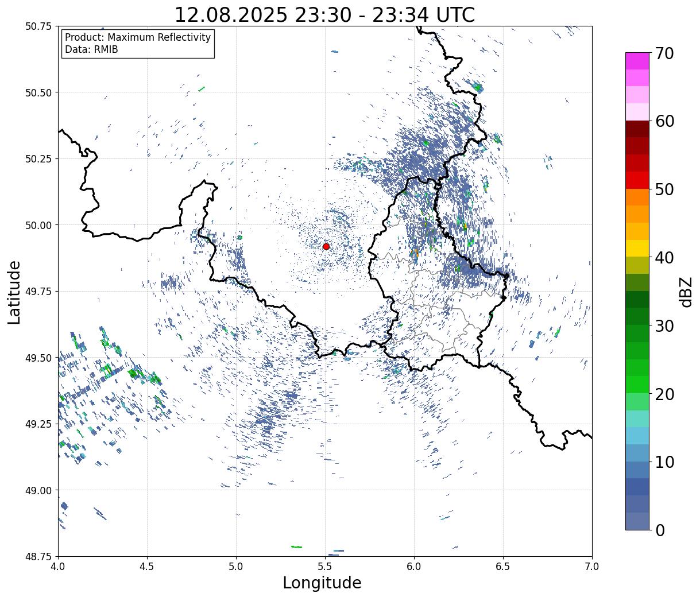Click the plot title showing 12.08.2025 time
This screenshot has height=597, width=700.
click(x=324, y=15)
